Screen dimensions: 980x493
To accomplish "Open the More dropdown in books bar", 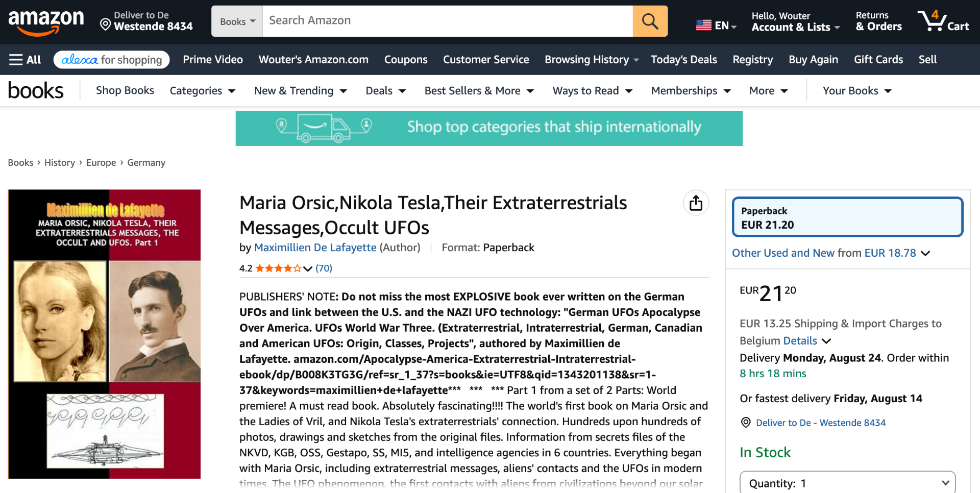I will 769,91.
